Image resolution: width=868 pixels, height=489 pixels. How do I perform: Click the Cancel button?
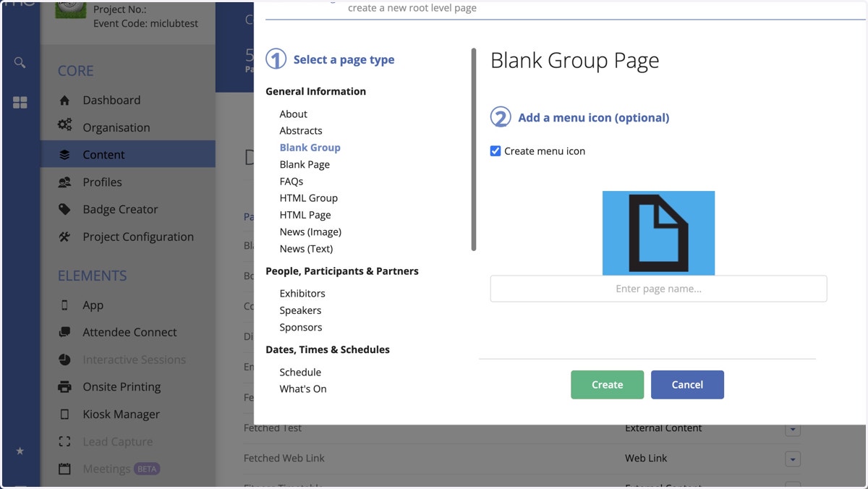tap(687, 385)
